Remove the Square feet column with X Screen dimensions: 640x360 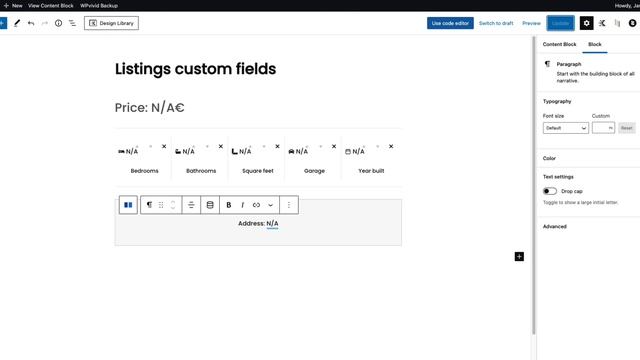278,146
